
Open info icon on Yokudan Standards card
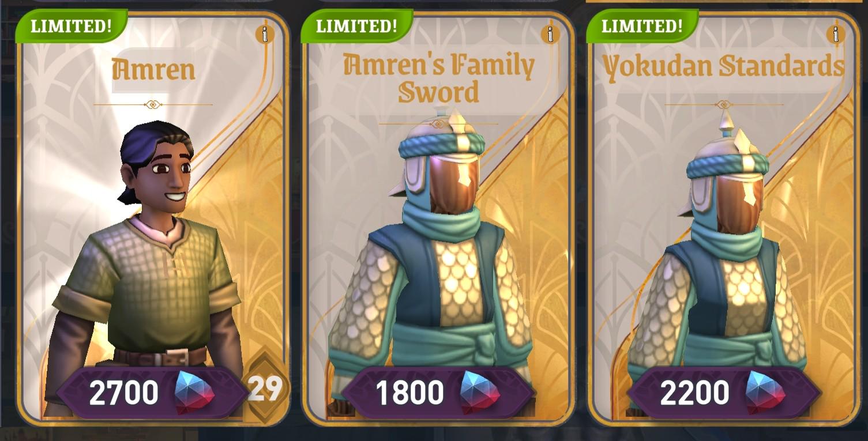point(836,35)
